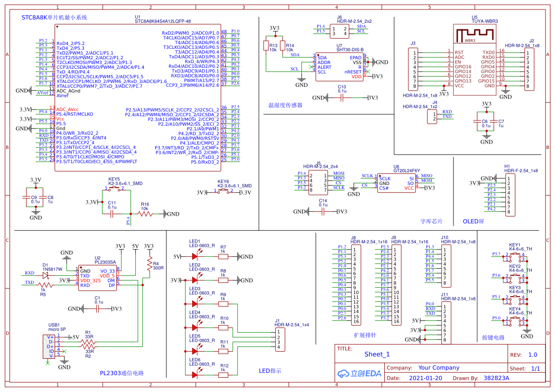Click the 立创EDA logo in title block
This screenshot has width=555, height=392.
coord(359,373)
